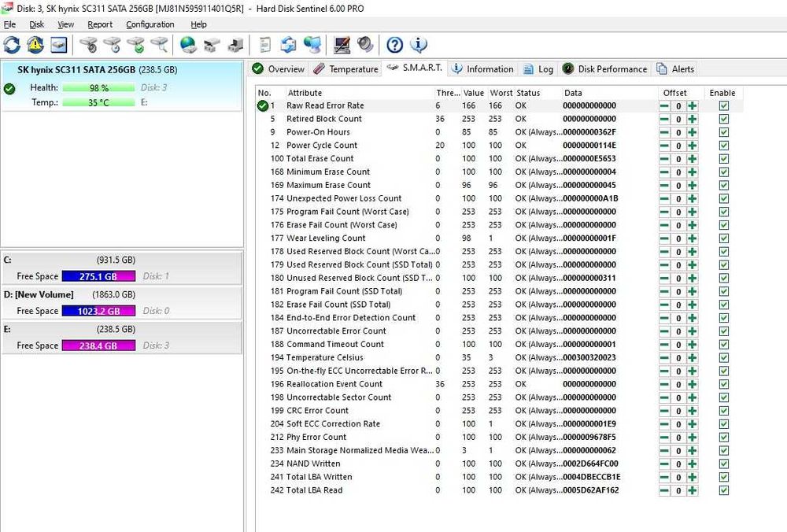Viewport: 787px width, 532px height.
Task: Increase offset for Power-On Hours
Action: [x=692, y=132]
